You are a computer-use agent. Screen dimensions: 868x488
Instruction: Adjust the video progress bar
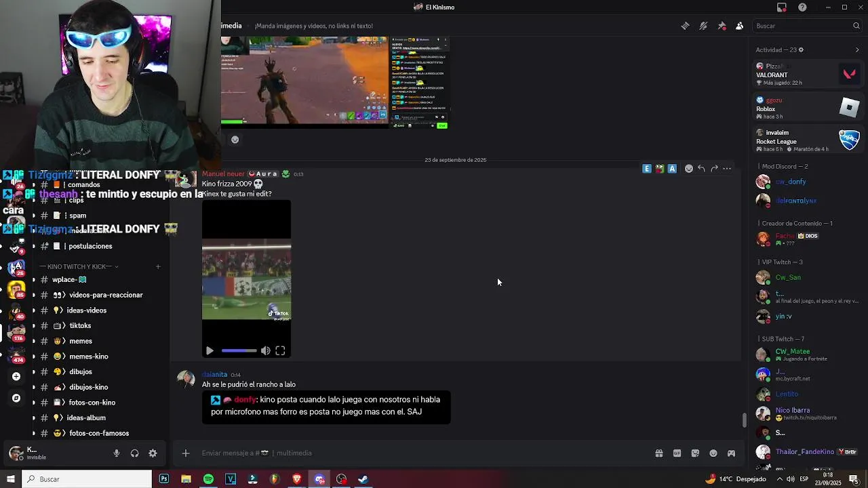[x=239, y=350]
